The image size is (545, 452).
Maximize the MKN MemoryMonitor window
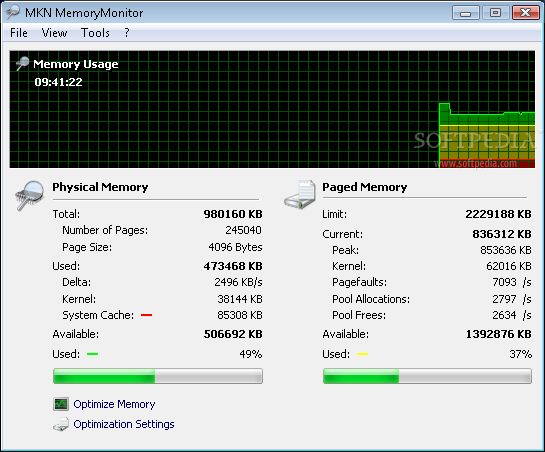[x=495, y=13]
